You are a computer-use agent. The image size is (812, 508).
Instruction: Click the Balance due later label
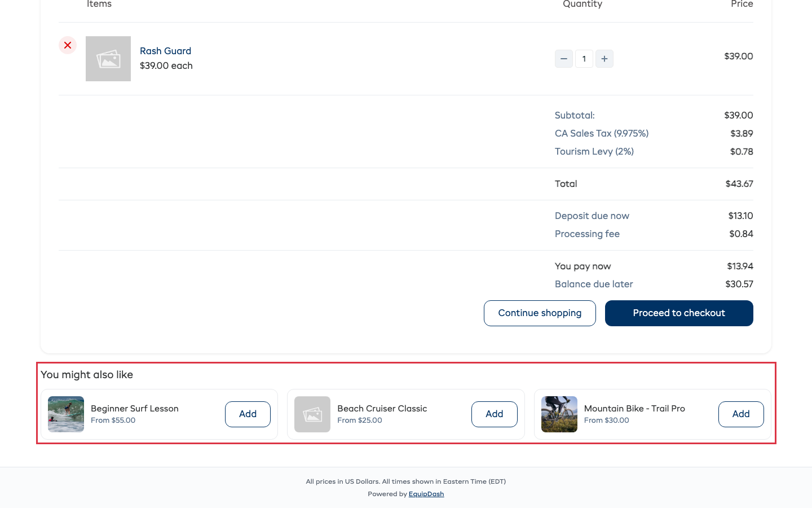pyautogui.click(x=594, y=284)
